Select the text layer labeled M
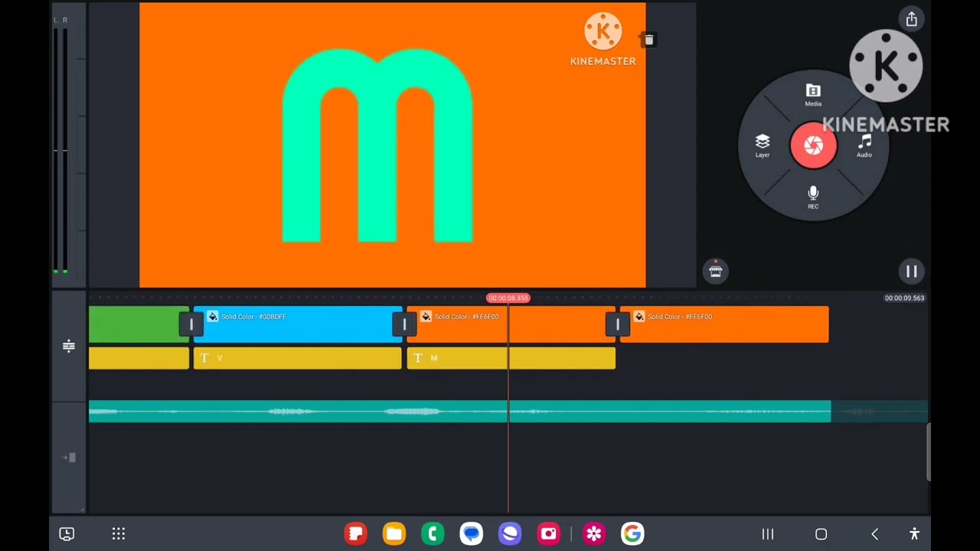This screenshot has width=980, height=551. (511, 358)
